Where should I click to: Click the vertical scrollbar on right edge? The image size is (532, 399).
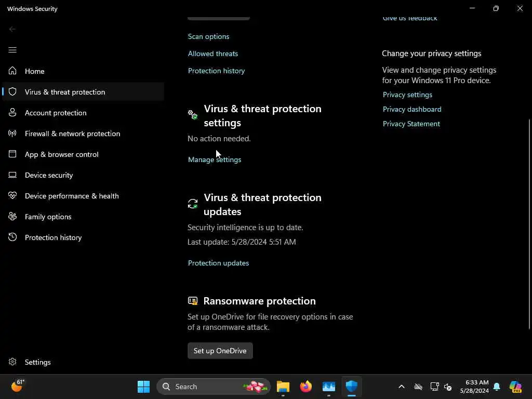tap(529, 224)
